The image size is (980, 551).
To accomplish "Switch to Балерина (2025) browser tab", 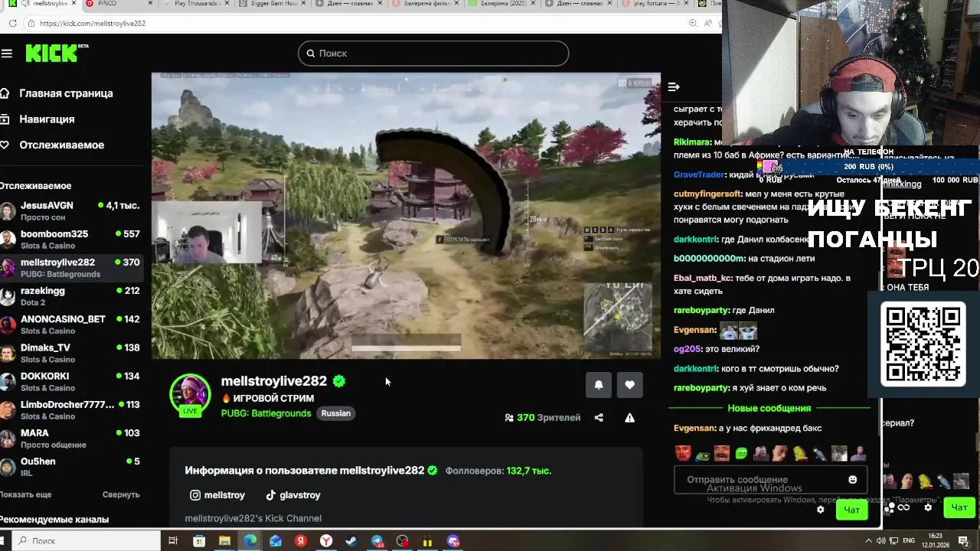I will pos(503,4).
